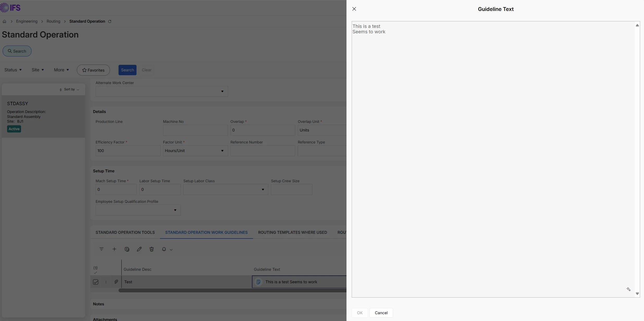The width and height of the screenshot is (644, 321).
Task: Expand the Factor Unit combo box
Action: point(222,151)
